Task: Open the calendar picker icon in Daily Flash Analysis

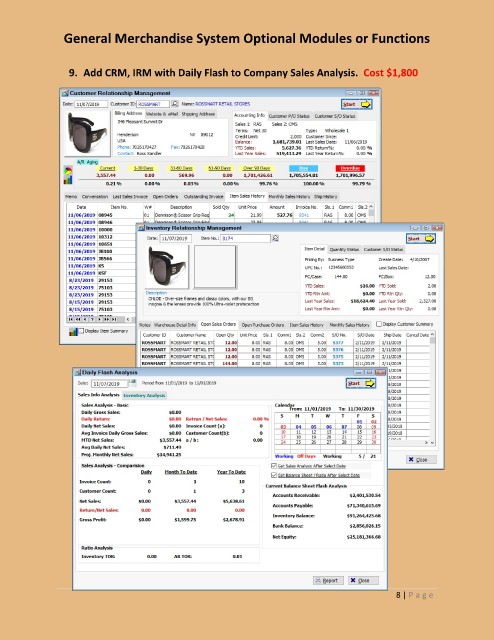Action: 133,383
